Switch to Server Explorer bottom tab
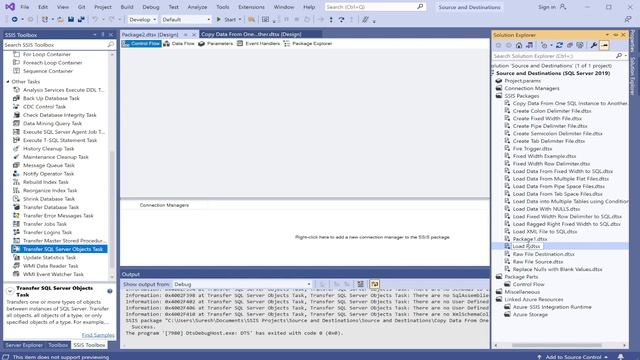The width and height of the screenshot is (640, 360). [24, 345]
